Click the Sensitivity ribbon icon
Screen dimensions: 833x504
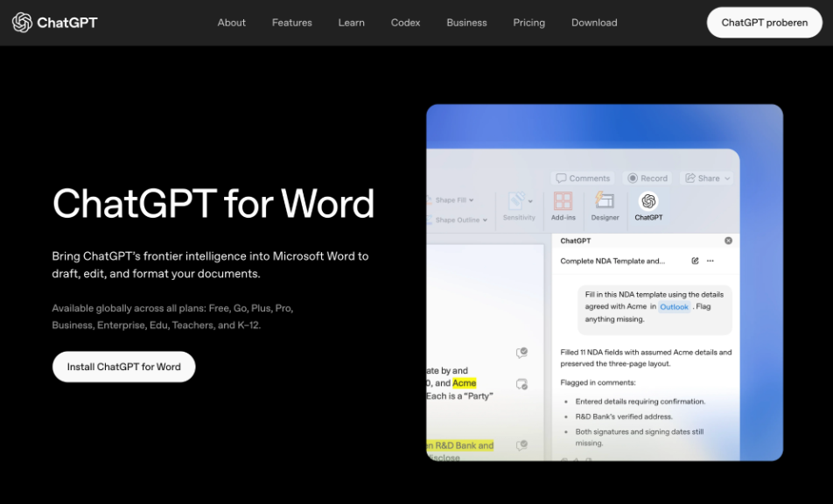pyautogui.click(x=516, y=201)
